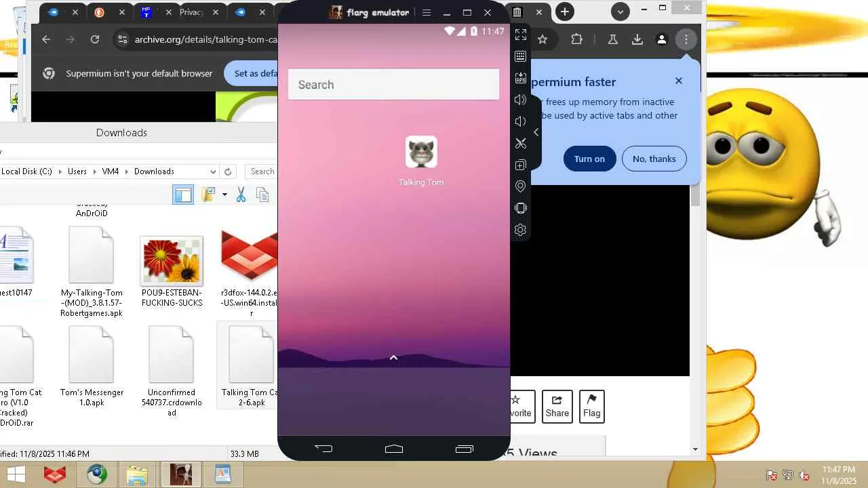Image resolution: width=868 pixels, height=488 pixels.
Task: Open the emulator multi-instance plus icon
Action: 521,165
